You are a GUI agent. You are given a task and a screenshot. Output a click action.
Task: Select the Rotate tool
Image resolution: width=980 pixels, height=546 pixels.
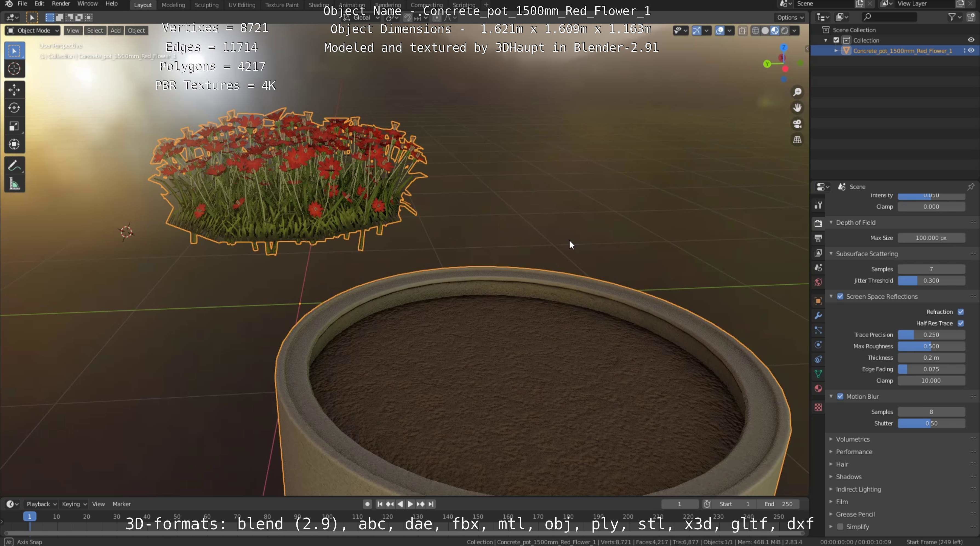point(15,108)
